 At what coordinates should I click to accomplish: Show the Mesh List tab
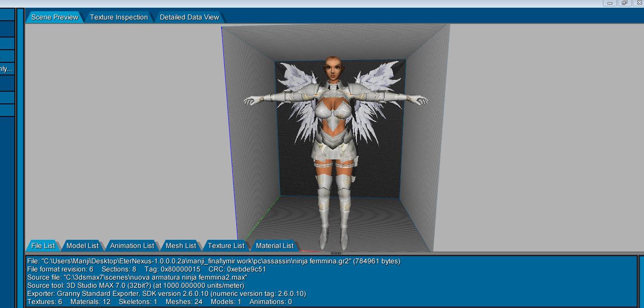pos(181,246)
